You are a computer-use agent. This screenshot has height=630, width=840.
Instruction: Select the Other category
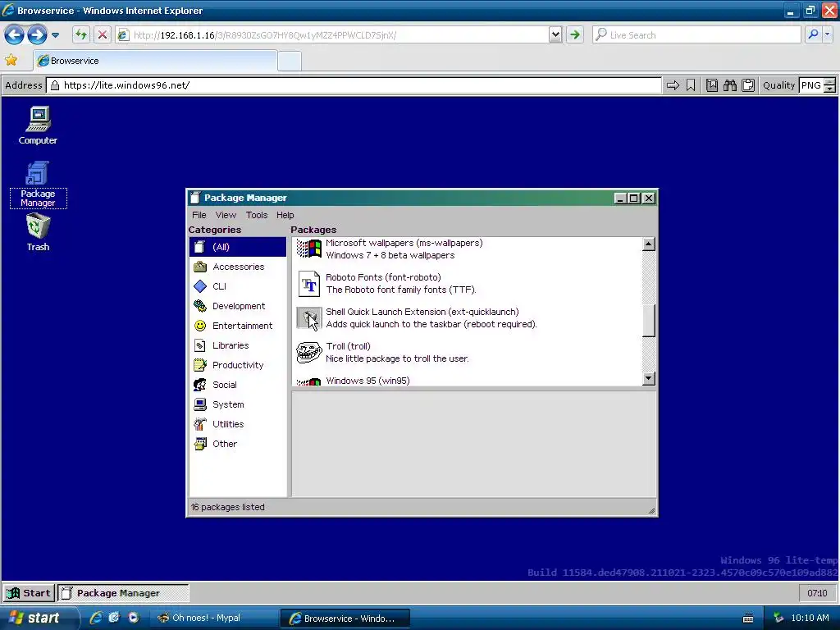point(238,444)
